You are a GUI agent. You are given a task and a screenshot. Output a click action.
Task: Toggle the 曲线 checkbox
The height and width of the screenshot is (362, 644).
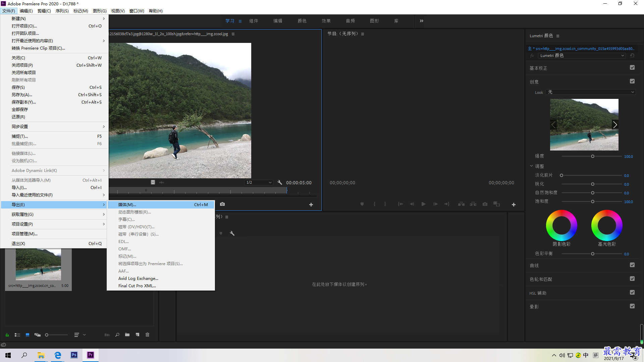632,265
